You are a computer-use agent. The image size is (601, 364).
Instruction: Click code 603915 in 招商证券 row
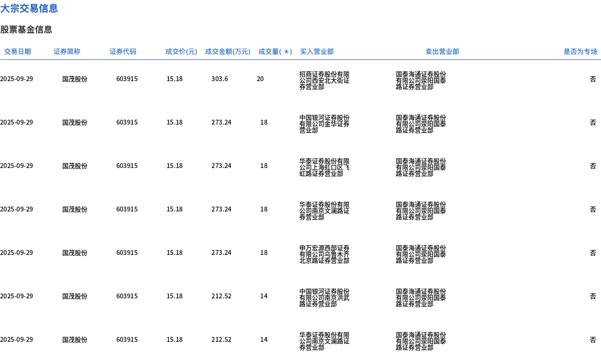pyautogui.click(x=127, y=79)
